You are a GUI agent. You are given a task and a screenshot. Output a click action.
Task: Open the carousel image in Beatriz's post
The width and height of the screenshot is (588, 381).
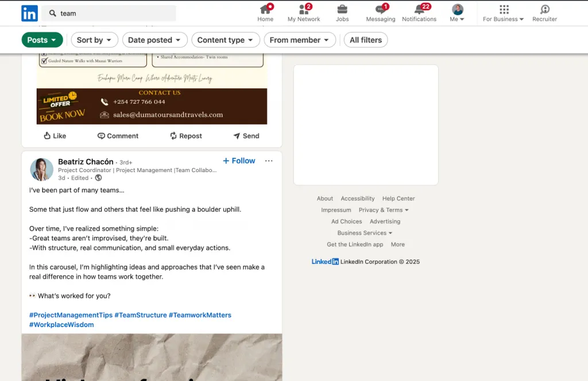[152, 357]
